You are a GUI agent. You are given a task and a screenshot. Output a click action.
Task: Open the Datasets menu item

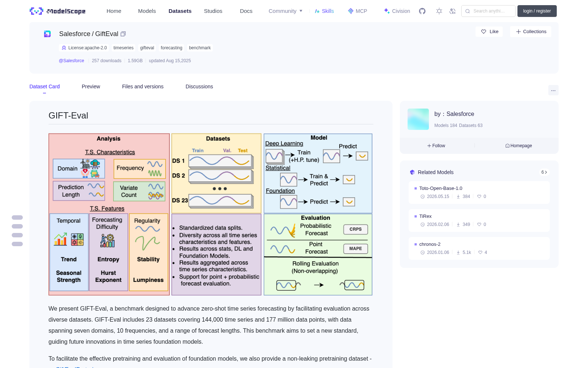click(x=180, y=11)
